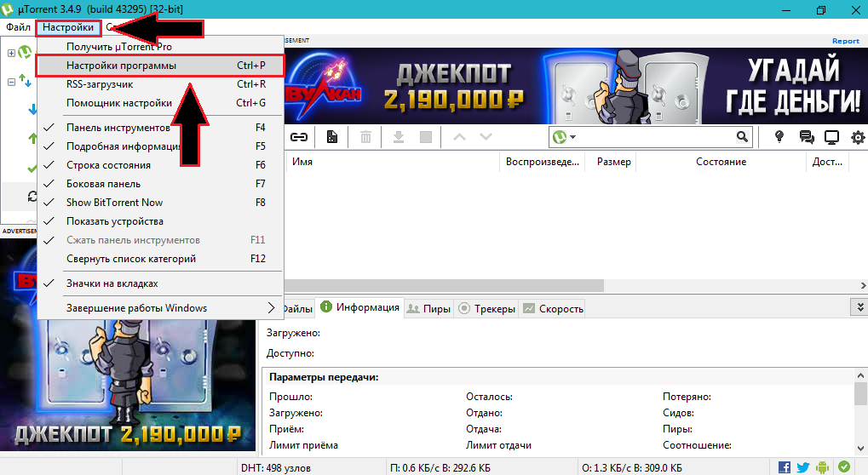868x475 pixels.
Task: Sort torrents by Имя column
Action: 392,162
